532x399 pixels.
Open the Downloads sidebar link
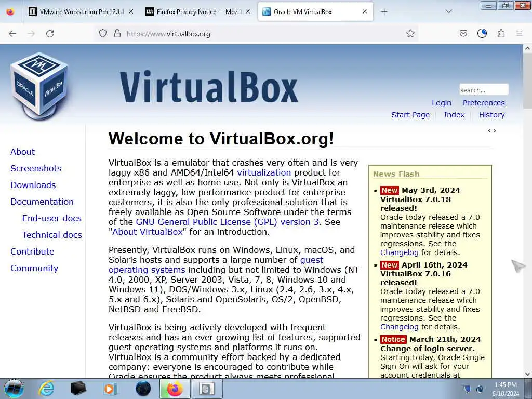(33, 185)
